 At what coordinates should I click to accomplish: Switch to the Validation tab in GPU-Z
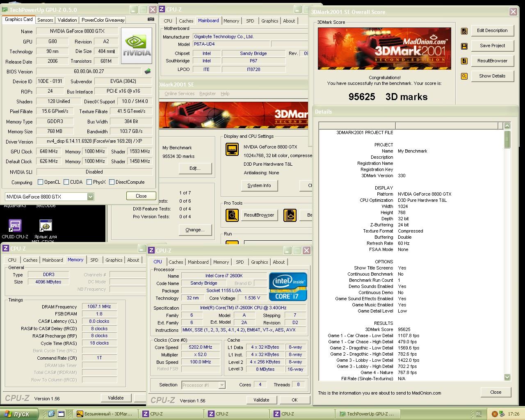[67, 20]
